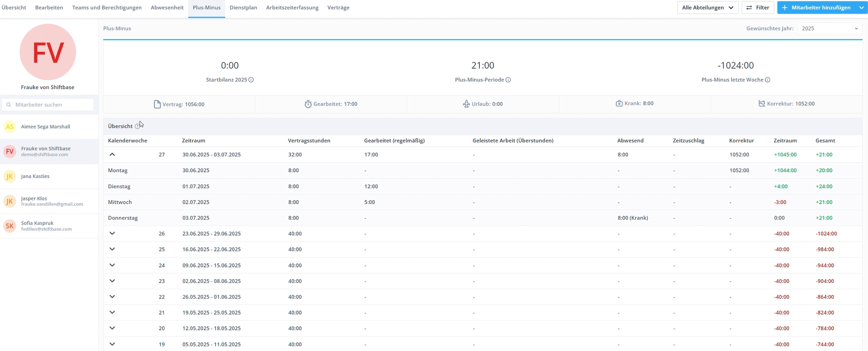868x351 pixels.
Task: Click info icon beside Plus-Minus letzte Woche
Action: pyautogui.click(x=767, y=80)
